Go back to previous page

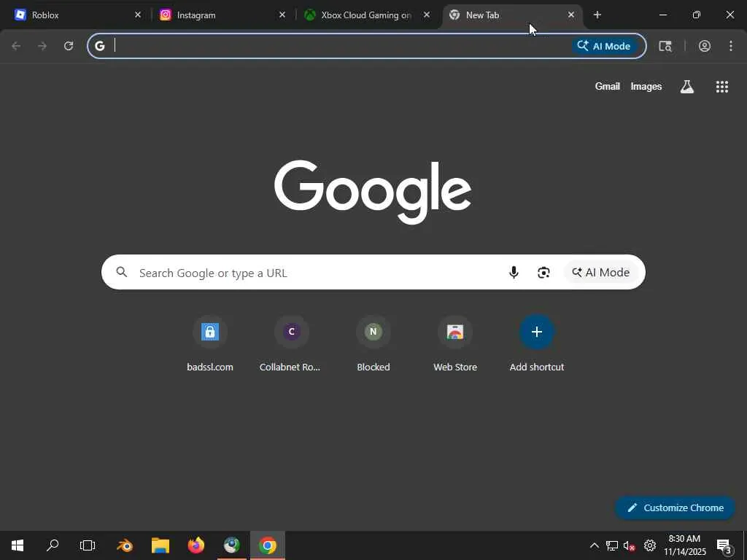16,46
